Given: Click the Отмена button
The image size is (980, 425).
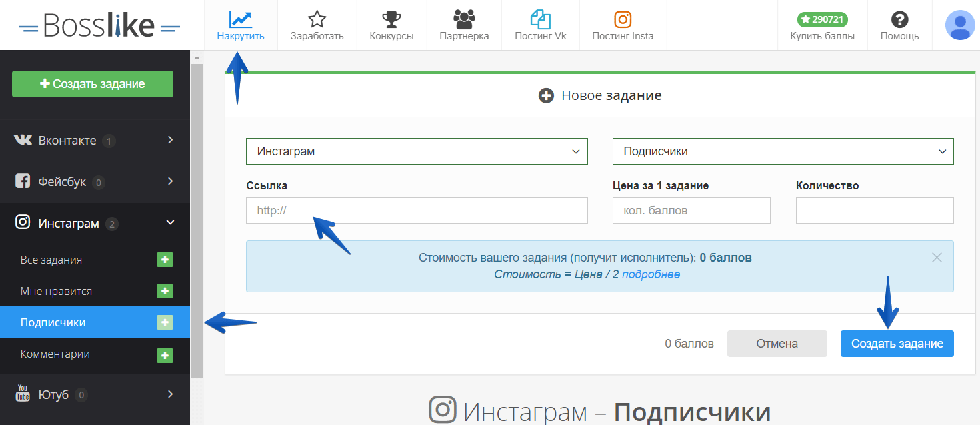Looking at the screenshot, I should [x=777, y=344].
